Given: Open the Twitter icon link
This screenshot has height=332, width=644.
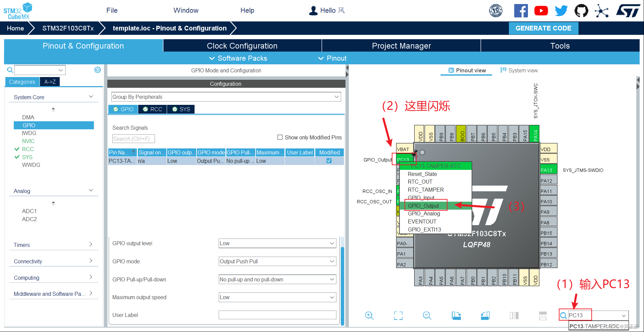Looking at the screenshot, I should [x=561, y=11].
